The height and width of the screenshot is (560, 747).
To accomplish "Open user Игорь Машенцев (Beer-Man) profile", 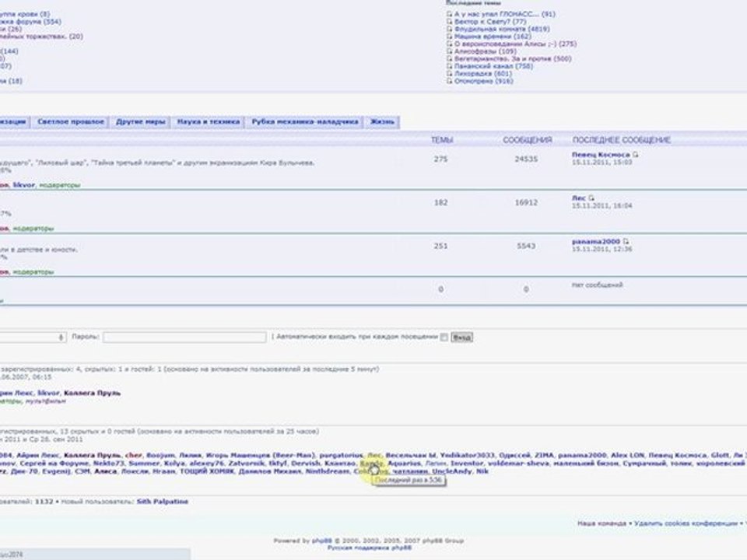I will click(x=260, y=455).
